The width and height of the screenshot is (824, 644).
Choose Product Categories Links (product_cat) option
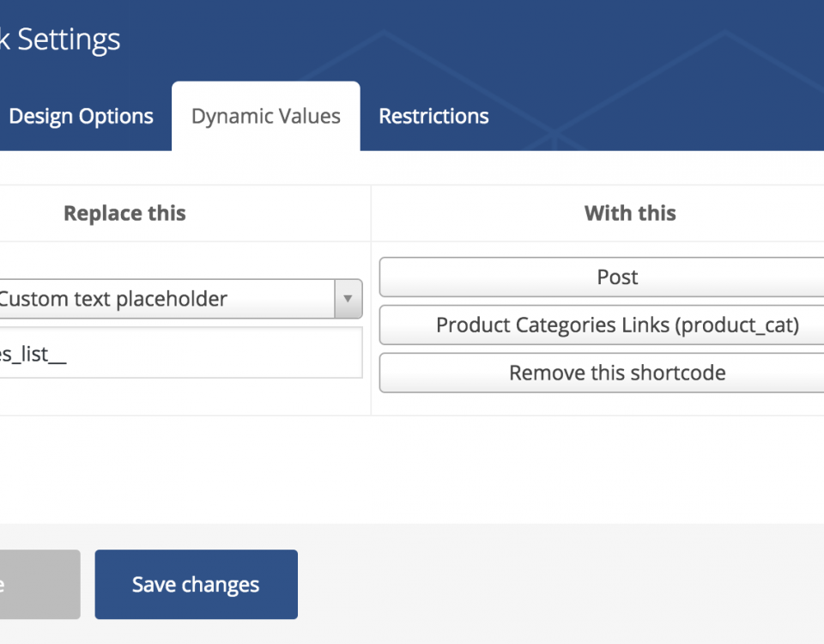(602, 325)
